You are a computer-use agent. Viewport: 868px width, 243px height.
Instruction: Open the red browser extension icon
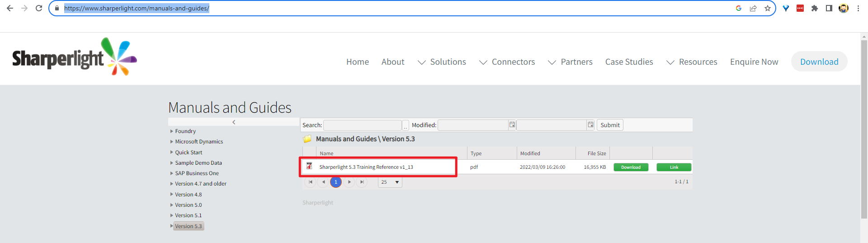click(x=800, y=8)
